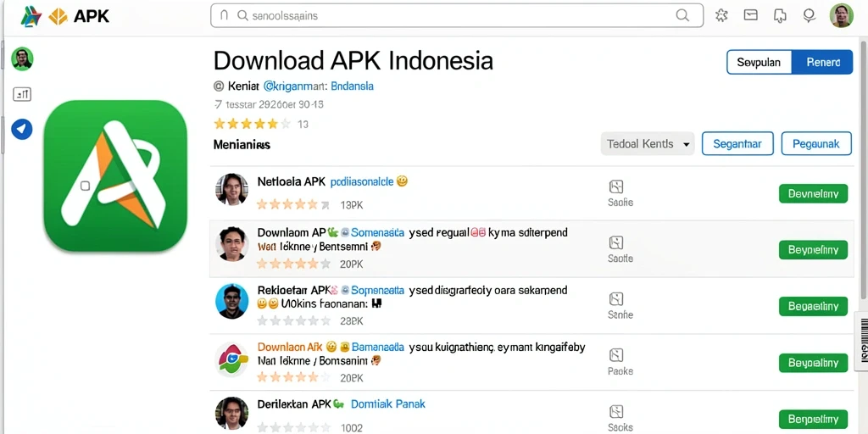Click star rating in Netloela APK row

coord(292,205)
